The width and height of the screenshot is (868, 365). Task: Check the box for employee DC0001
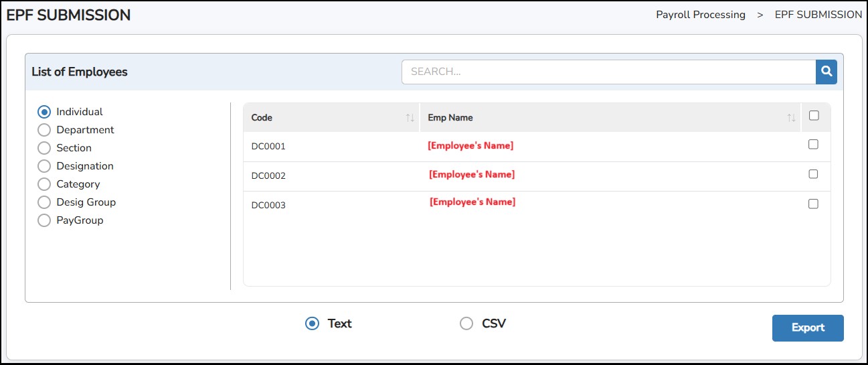813,144
